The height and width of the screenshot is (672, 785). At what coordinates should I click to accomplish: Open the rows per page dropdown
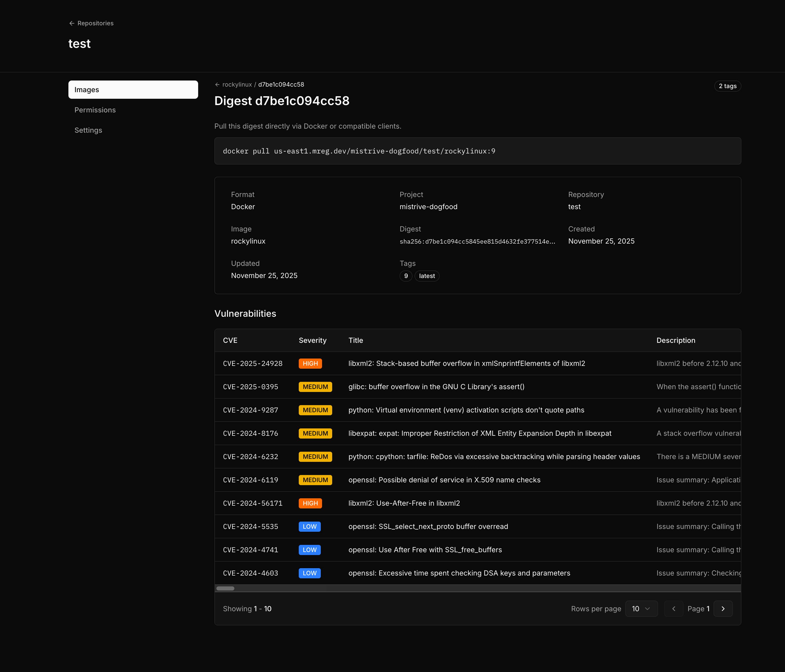click(641, 608)
